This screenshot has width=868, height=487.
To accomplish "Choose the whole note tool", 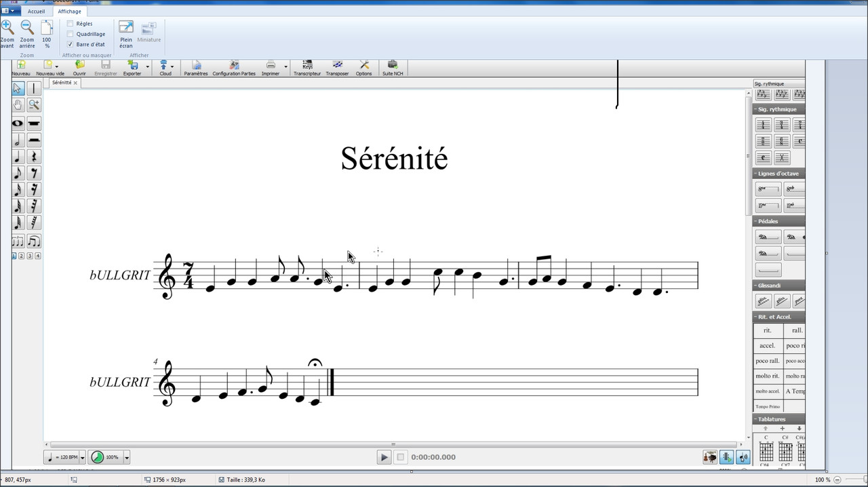I will (x=18, y=124).
